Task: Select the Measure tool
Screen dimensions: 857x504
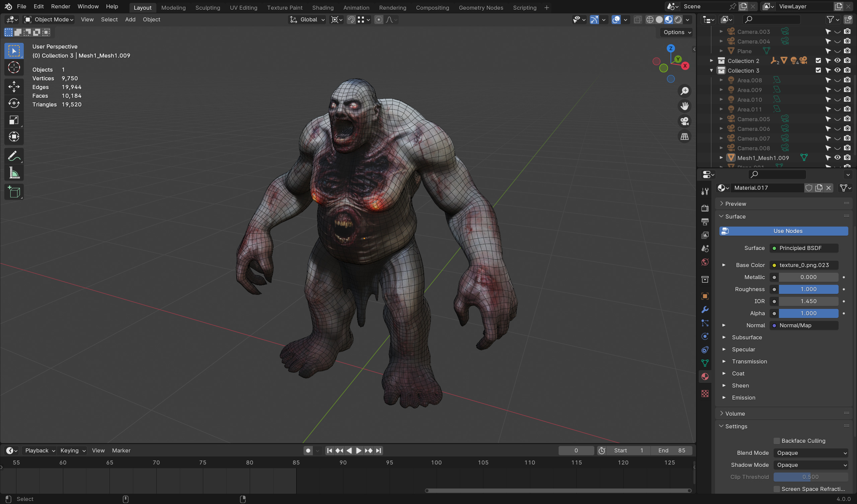Action: coord(14,173)
